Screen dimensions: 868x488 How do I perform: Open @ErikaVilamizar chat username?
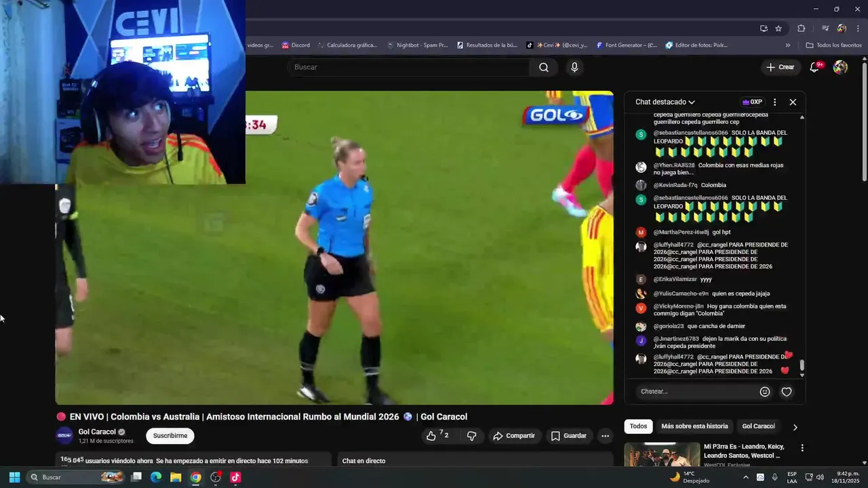tap(675, 279)
